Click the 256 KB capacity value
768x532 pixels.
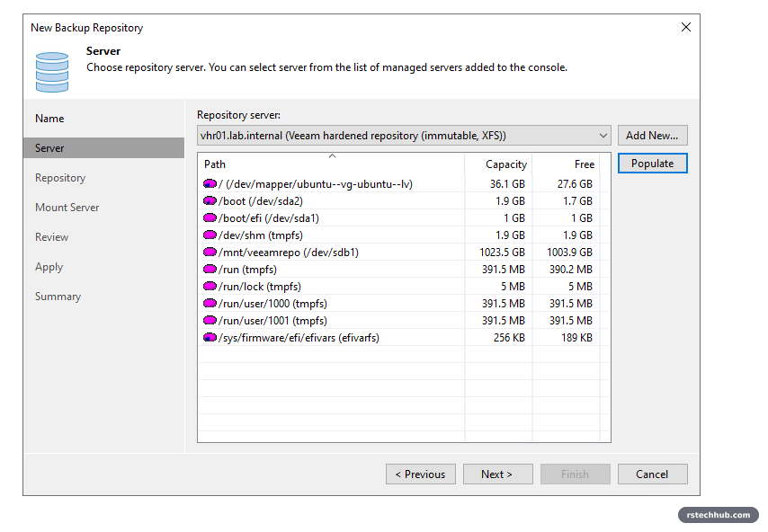tap(509, 338)
